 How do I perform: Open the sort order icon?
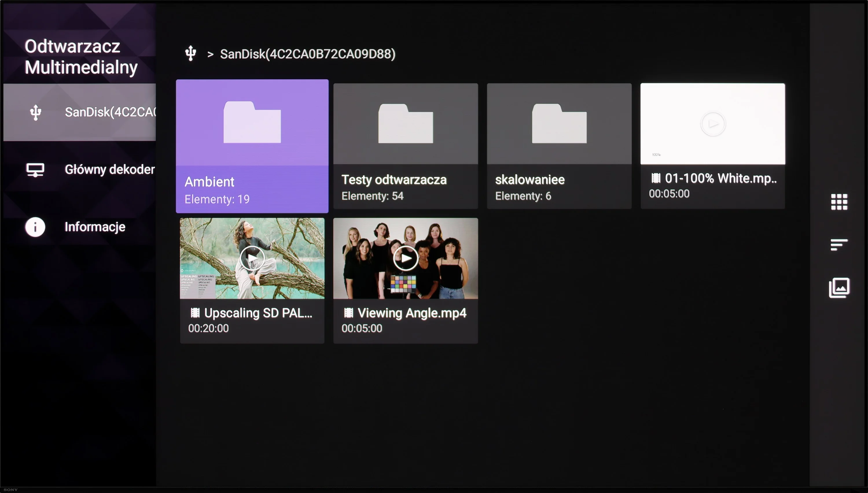tap(839, 244)
